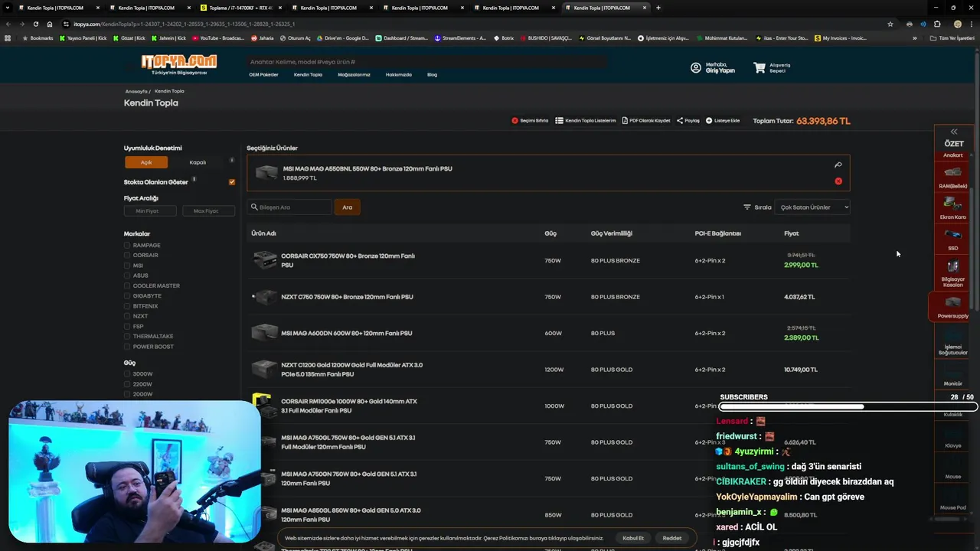Open NZXT C750 750W 80+ Bronze product
This screenshot has height=551, width=980.
pos(347,297)
